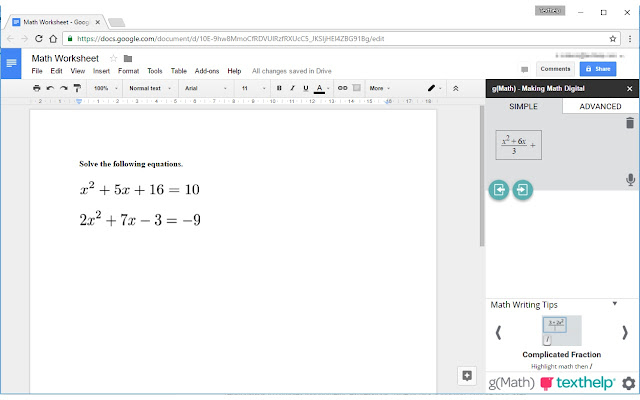Click the Explore button at page corner
This screenshot has height=400, width=640.
pyautogui.click(x=467, y=376)
